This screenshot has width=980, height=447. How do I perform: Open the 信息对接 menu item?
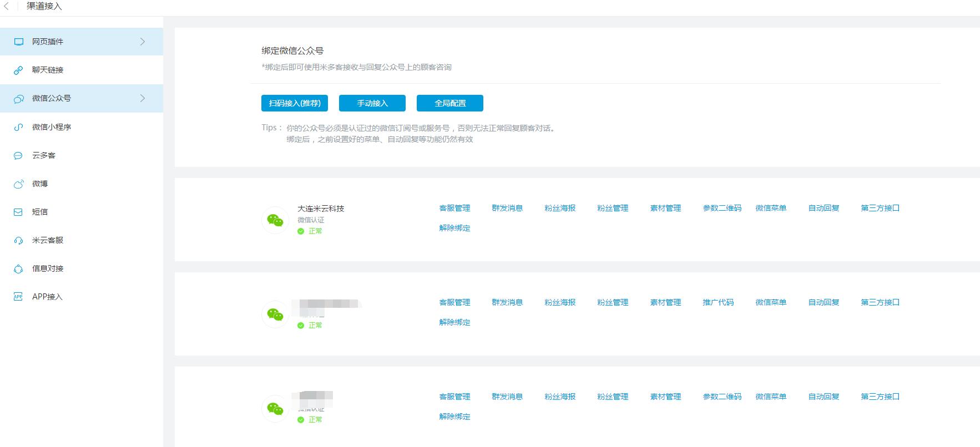coord(48,268)
